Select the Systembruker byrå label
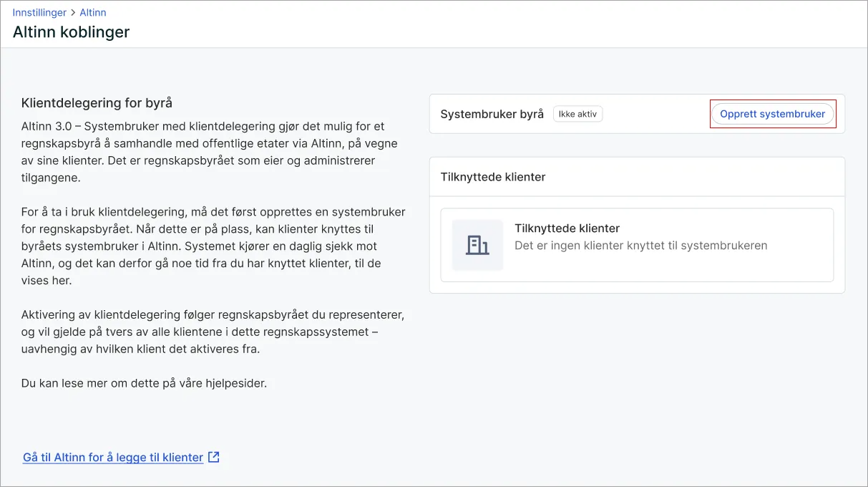The image size is (868, 487). pos(492,114)
